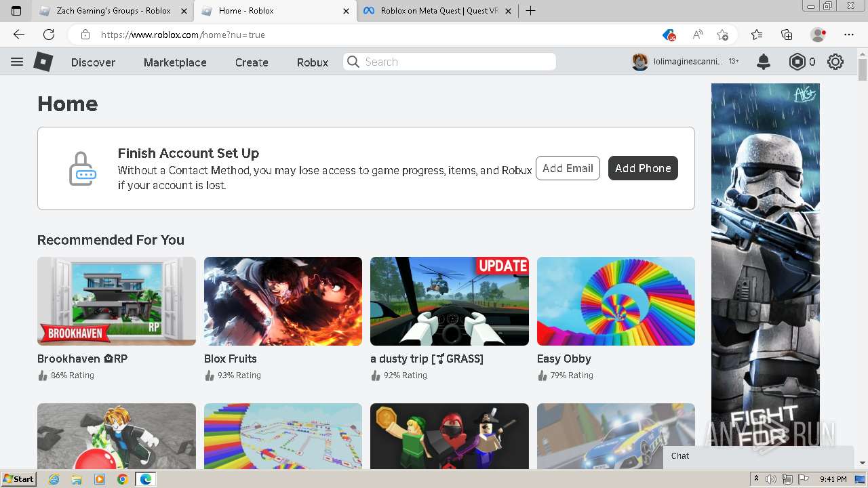This screenshot has width=868, height=488.
Task: Go back with the browser back arrow
Action: pyautogui.click(x=19, y=35)
